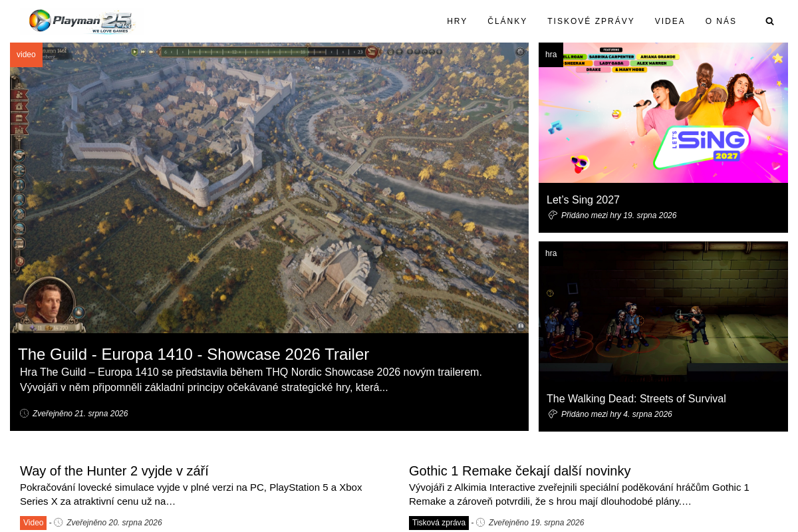Open the headline Way of the Hunter 2 vyjde v září

pos(114,471)
